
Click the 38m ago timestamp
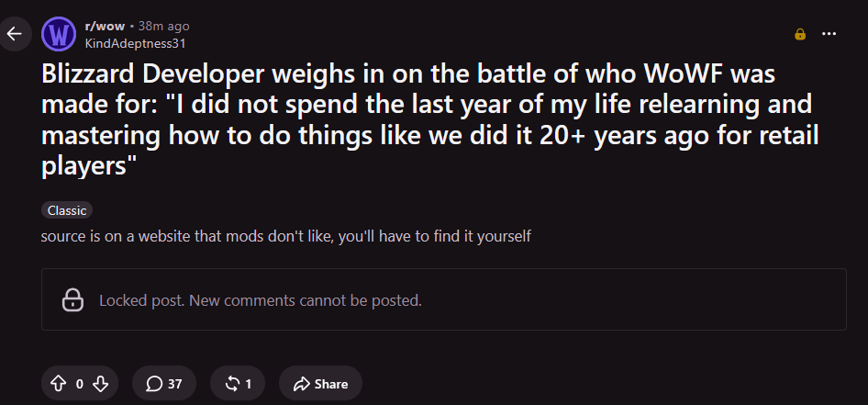pyautogui.click(x=164, y=26)
